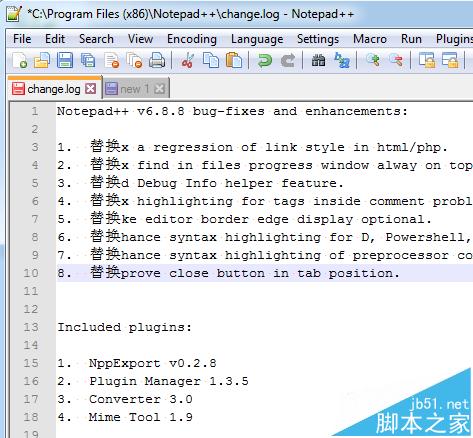Viewport: 473px width, 438px height.
Task: Click the 'Included plugins:' line
Action: [125, 327]
